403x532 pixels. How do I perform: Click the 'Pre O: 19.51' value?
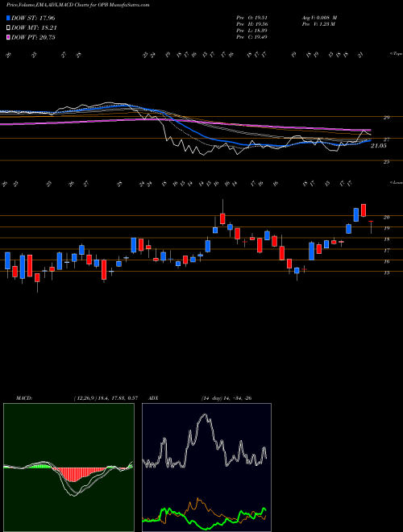pyautogui.click(x=252, y=18)
